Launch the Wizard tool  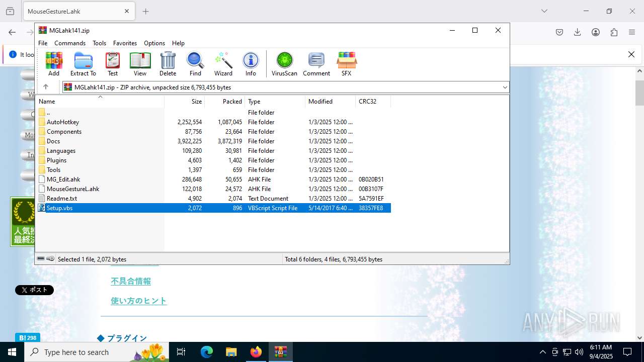pyautogui.click(x=223, y=64)
